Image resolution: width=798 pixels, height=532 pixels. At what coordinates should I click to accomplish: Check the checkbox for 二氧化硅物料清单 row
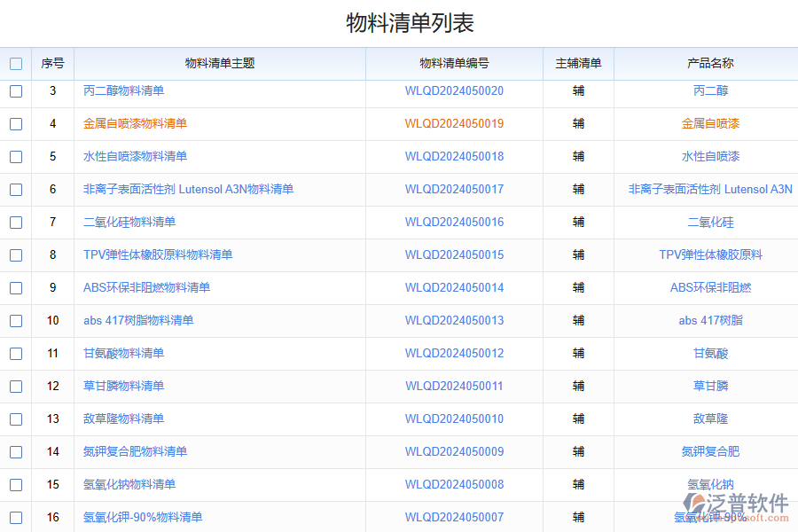[x=15, y=223]
